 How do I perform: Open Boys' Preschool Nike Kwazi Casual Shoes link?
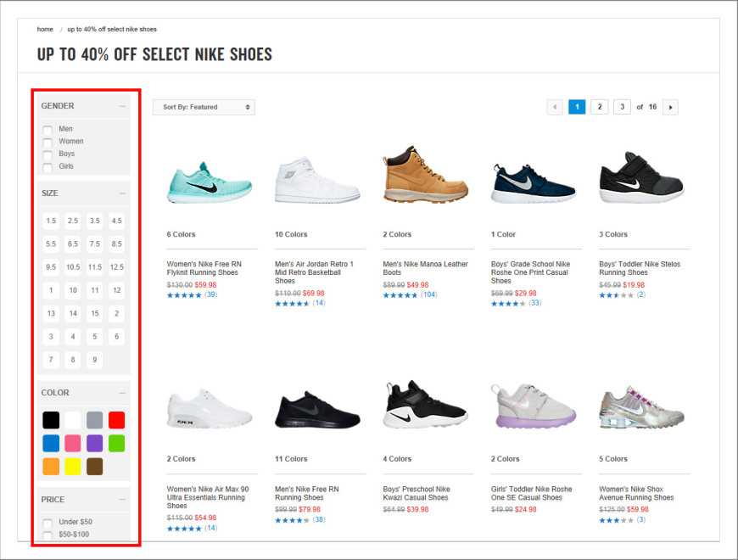(x=417, y=493)
